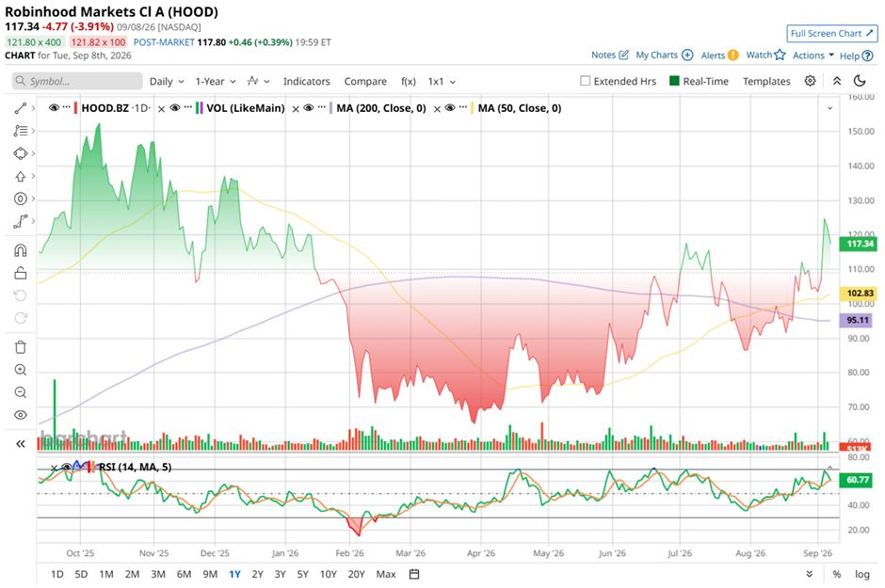
Task: Open the calendar date range picker
Action: click(x=414, y=574)
